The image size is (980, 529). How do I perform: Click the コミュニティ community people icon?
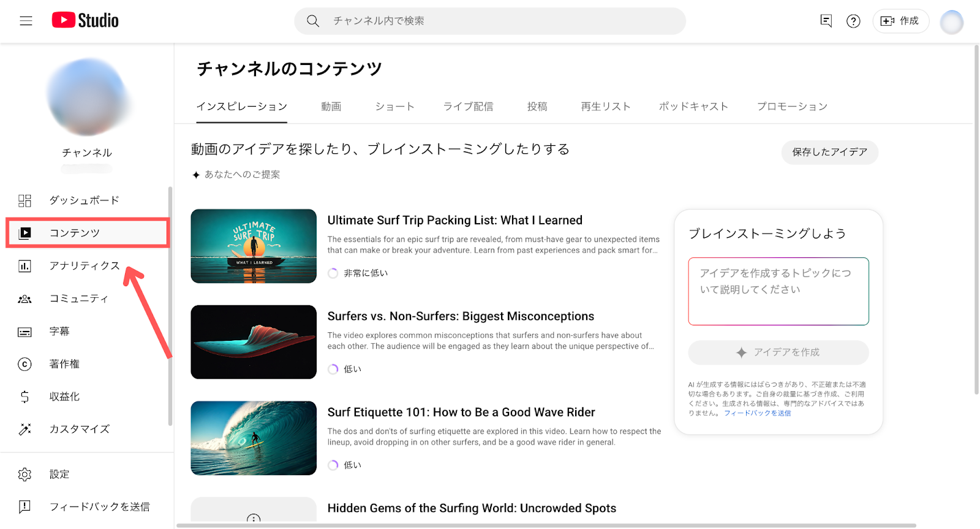tap(24, 299)
